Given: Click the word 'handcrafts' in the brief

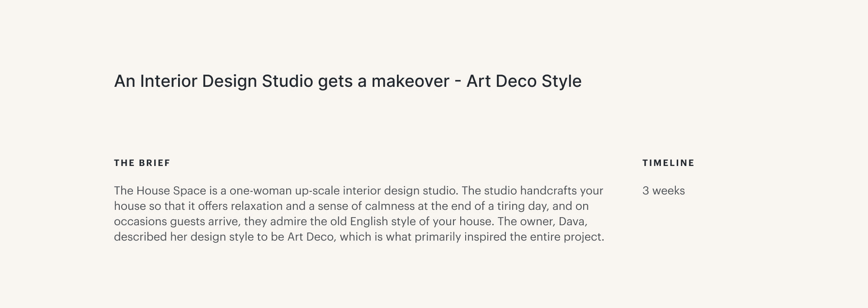Looking at the screenshot, I should tap(548, 191).
